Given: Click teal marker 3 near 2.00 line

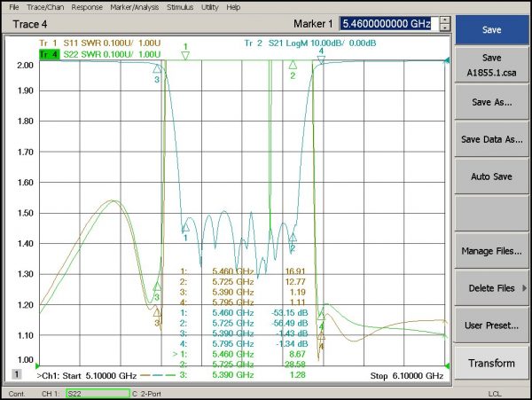Looking at the screenshot, I should [157, 69].
